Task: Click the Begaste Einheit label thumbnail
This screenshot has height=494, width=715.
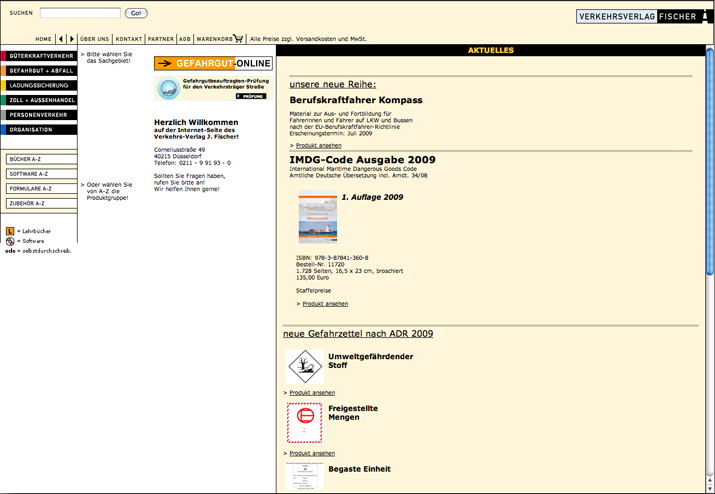Action: [304, 476]
